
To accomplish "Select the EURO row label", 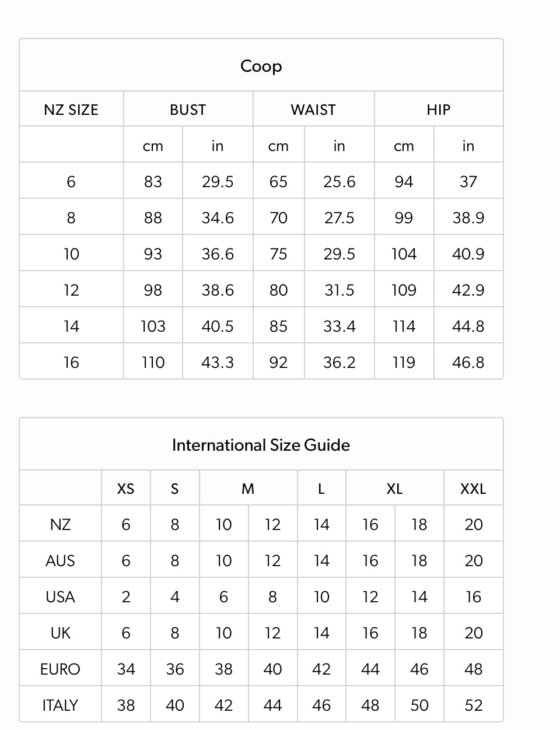I will pyautogui.click(x=60, y=669).
